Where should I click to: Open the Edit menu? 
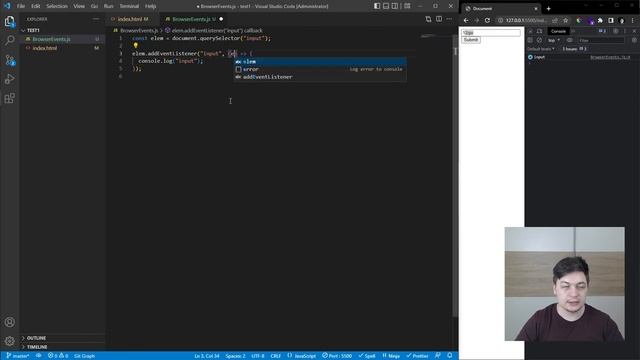click(36, 6)
